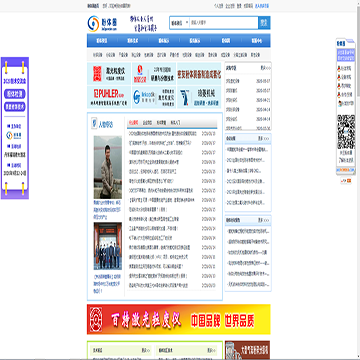Open the ad tile with dark-red headline text
Image resolution: width=360 pixels, height=360 pixels.
click(x=199, y=73)
